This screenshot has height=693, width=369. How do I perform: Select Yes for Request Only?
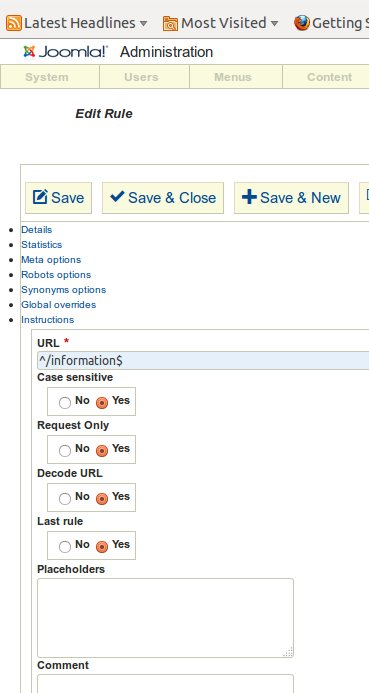(x=102, y=450)
